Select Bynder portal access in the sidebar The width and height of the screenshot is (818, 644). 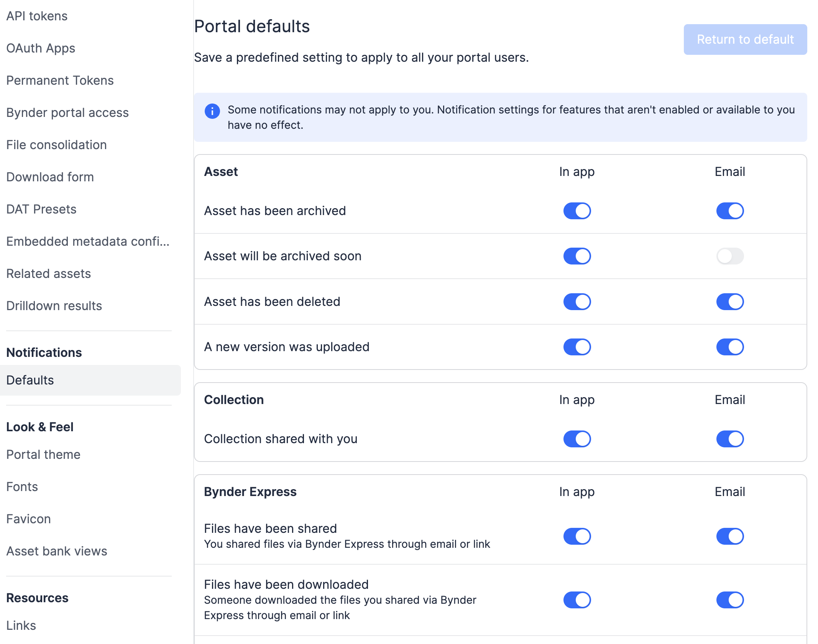pos(67,113)
